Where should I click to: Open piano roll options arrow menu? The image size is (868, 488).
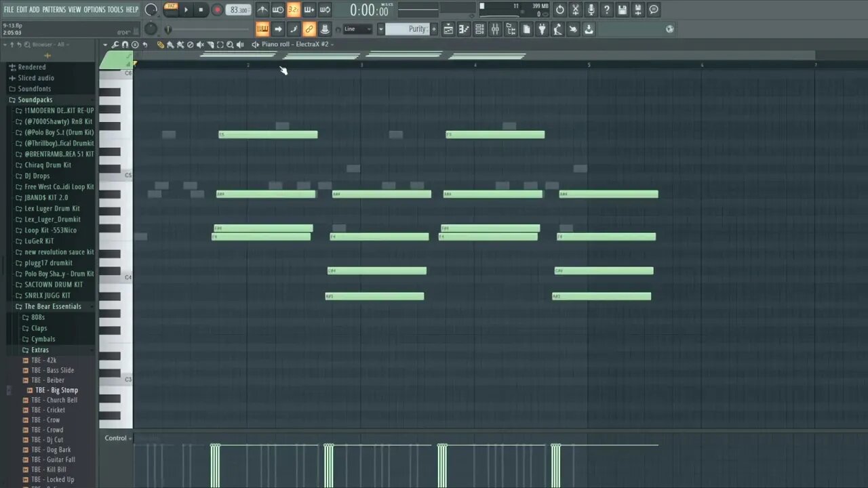click(105, 45)
